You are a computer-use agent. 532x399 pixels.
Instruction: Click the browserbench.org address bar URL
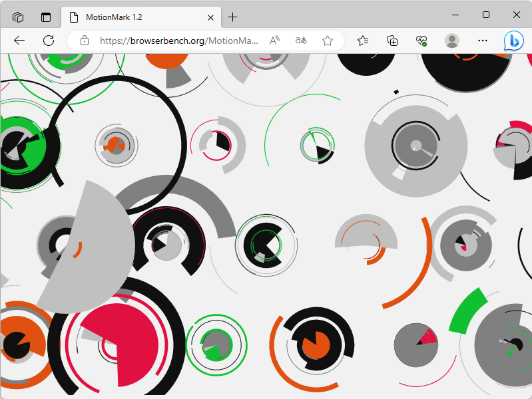[x=179, y=41]
